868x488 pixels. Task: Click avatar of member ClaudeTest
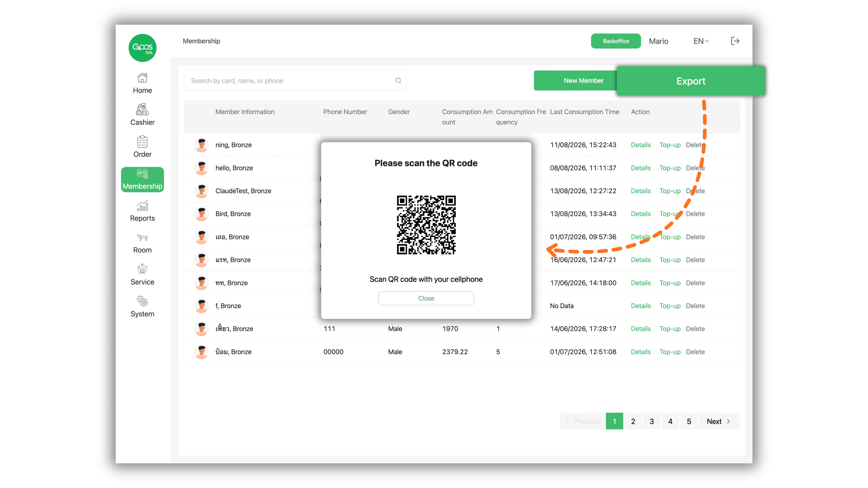pos(201,191)
